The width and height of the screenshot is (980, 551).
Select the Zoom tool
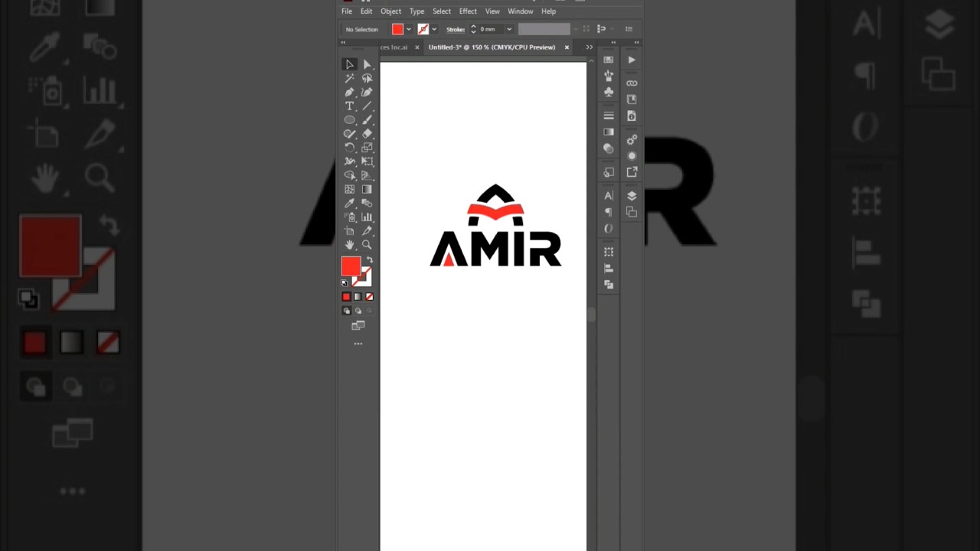367,244
